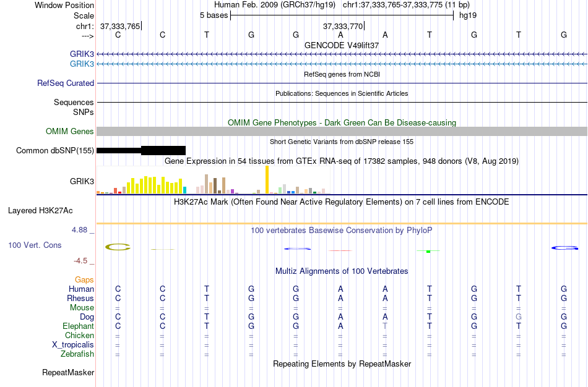
Task: Select the thin black dbSNP variant item
Action: [x=119, y=151]
